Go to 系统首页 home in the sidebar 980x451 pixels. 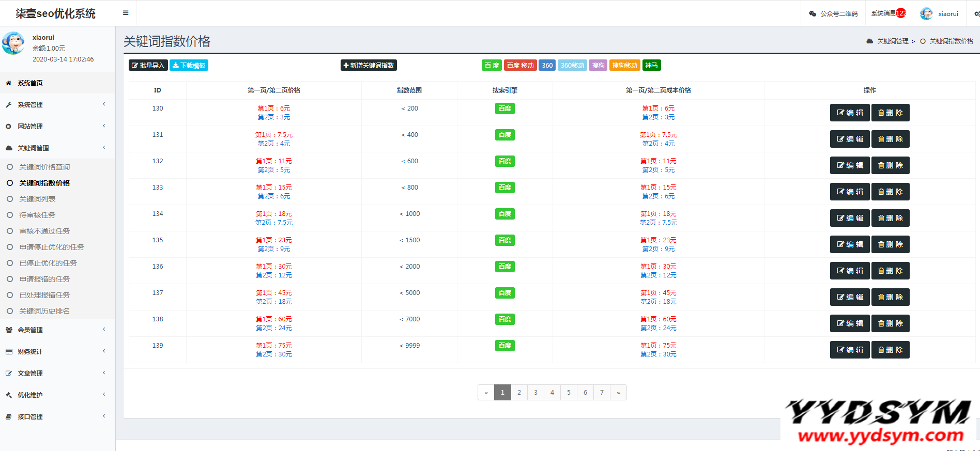coord(30,83)
